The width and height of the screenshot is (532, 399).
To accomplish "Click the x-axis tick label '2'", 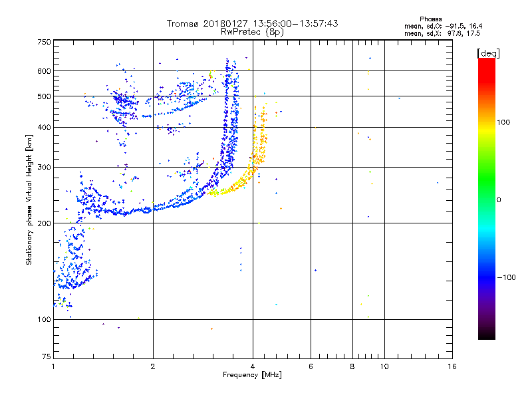I will 153,366.
